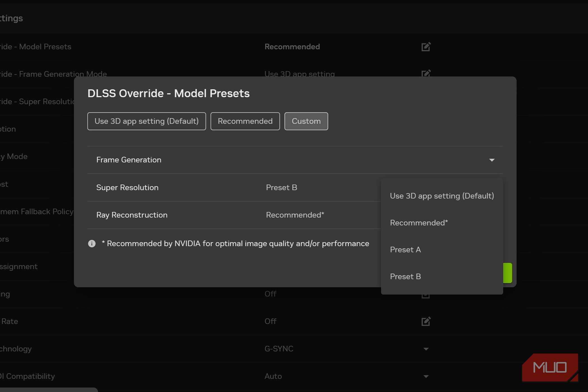This screenshot has width=588, height=392.
Task: Click the info icon beside NVIDIA recommendation note
Action: coord(92,244)
